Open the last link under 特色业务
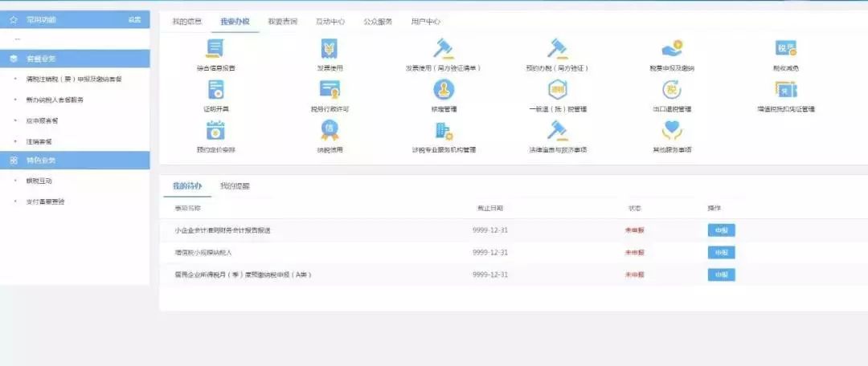This screenshot has width=868, height=366. (x=45, y=201)
